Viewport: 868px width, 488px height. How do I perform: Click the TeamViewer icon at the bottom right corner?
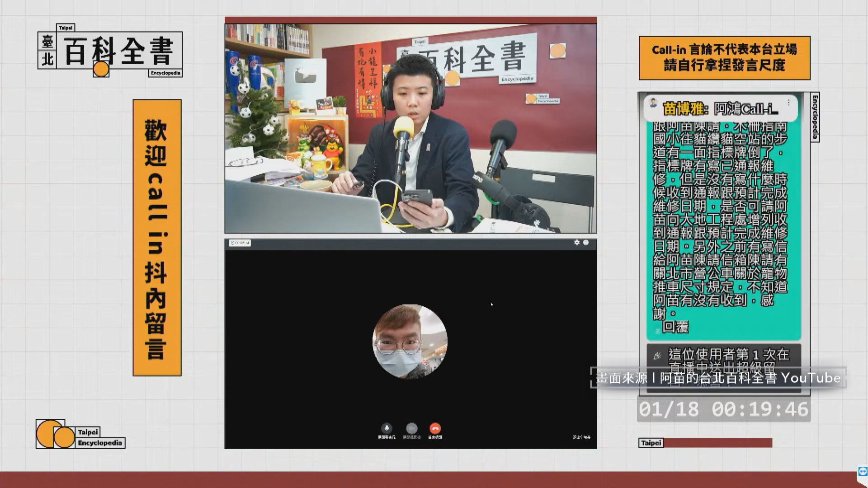[863, 472]
